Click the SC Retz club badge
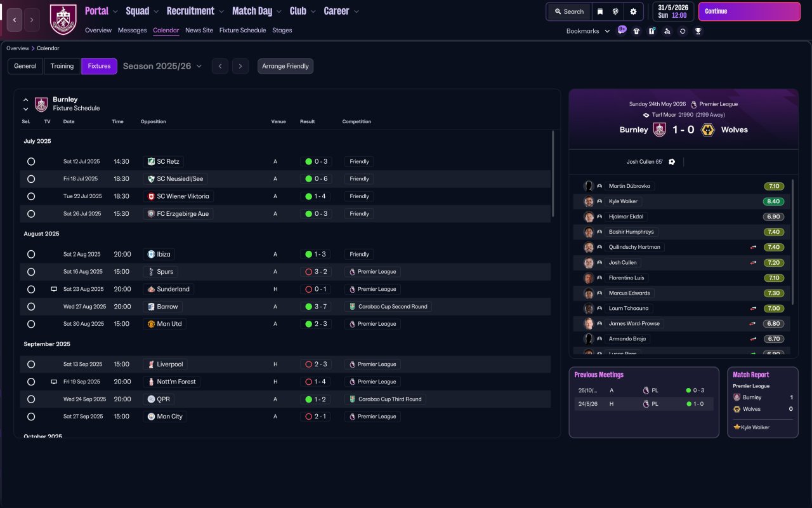 151,161
